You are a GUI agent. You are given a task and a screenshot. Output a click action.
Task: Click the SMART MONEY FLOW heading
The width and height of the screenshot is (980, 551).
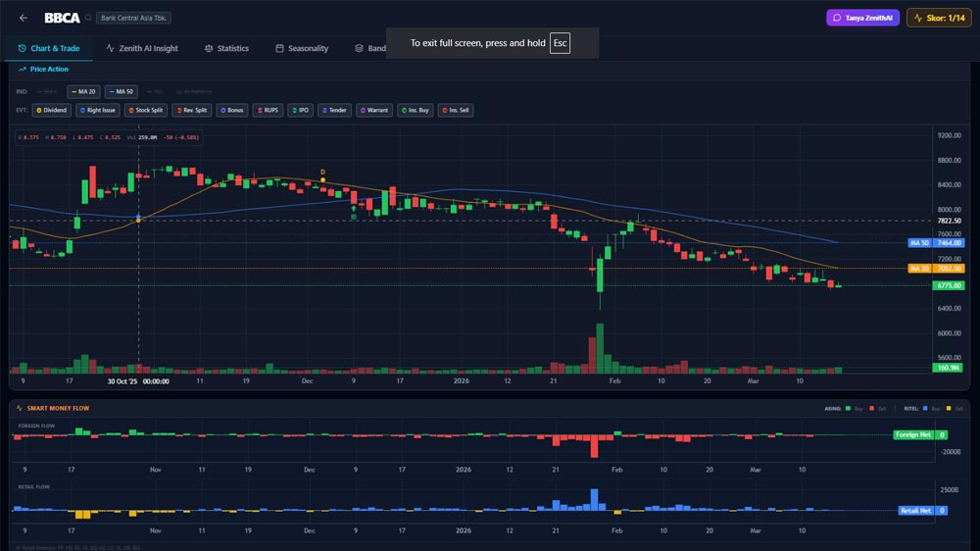click(58, 408)
